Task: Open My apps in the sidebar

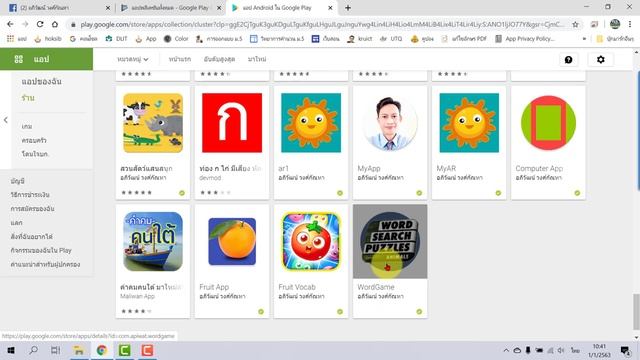Action: (x=42, y=82)
